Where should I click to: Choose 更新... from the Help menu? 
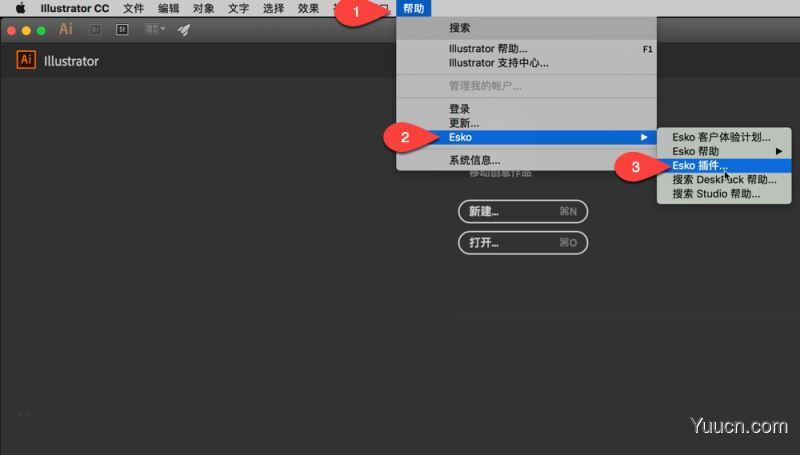526,123
